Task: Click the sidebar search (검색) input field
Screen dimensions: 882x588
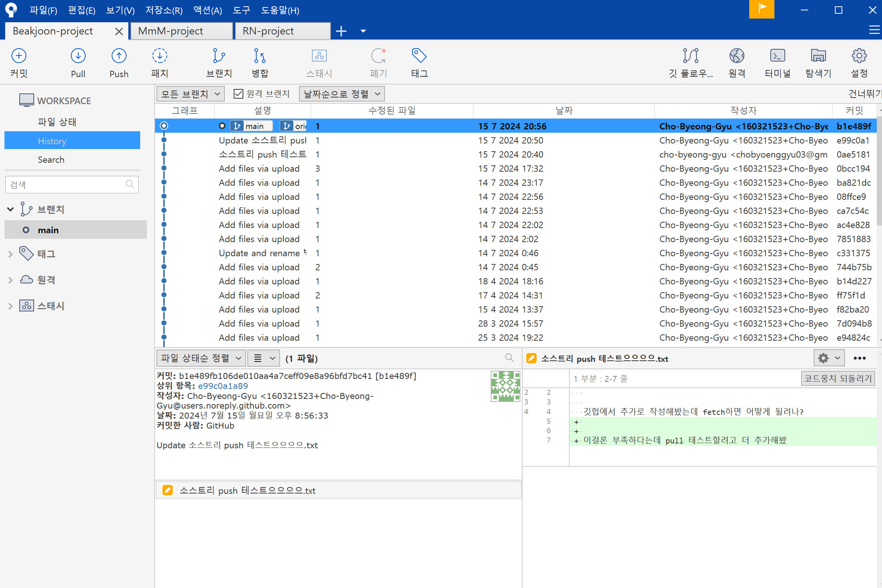Action: (72, 184)
